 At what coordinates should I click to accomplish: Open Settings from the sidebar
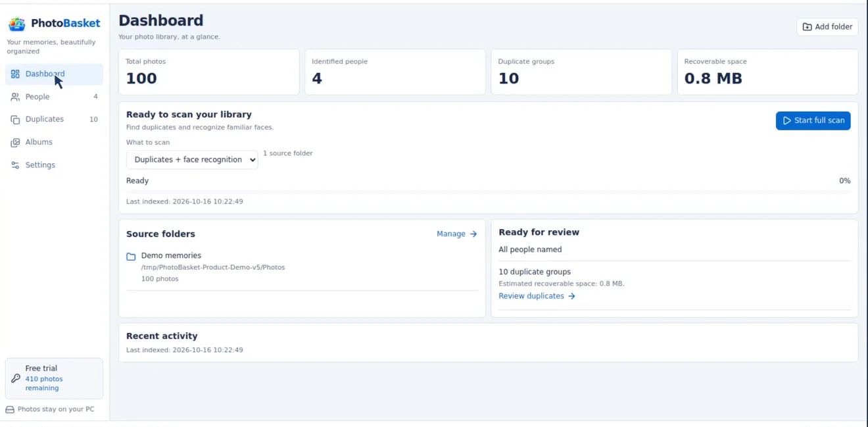pyautogui.click(x=54, y=165)
